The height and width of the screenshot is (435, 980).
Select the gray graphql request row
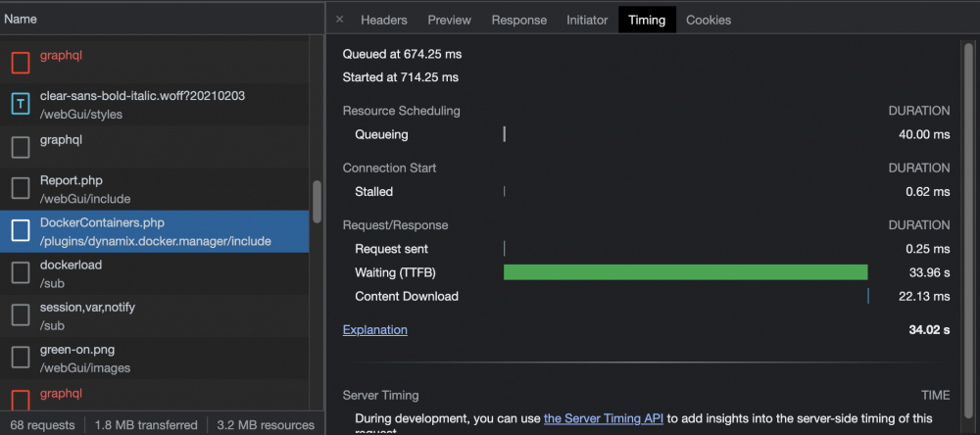[x=155, y=147]
